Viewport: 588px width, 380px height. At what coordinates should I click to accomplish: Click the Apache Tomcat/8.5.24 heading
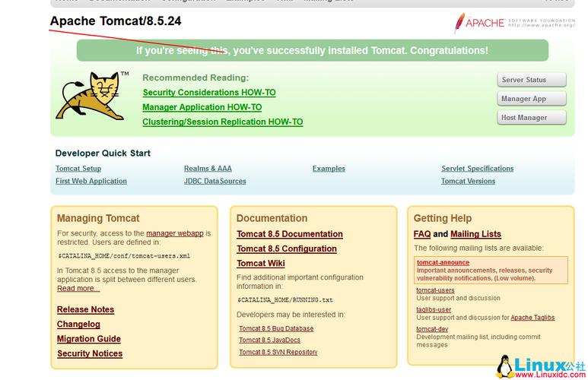(116, 21)
